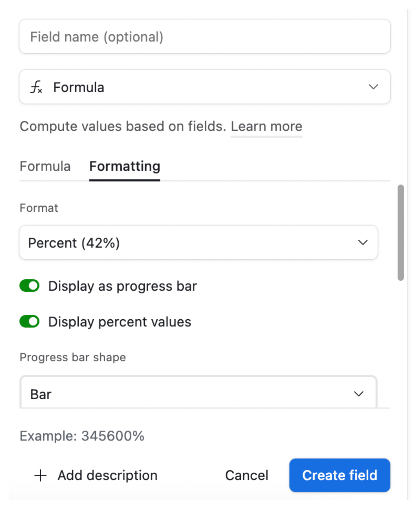Viewport: 420px width, 509px height.
Task: Open the Formula field type dropdown
Action: click(205, 87)
